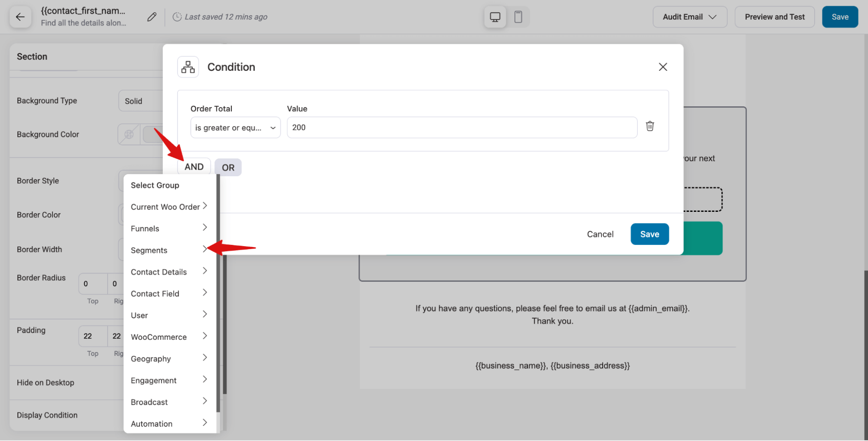This screenshot has height=441, width=868.
Task: Click the globe icon beside Background Color
Action: [x=129, y=134]
